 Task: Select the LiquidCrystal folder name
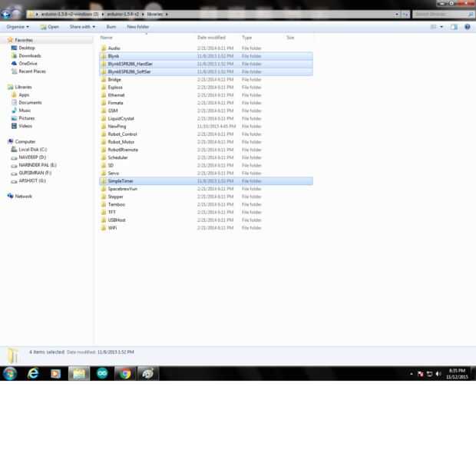121,119
